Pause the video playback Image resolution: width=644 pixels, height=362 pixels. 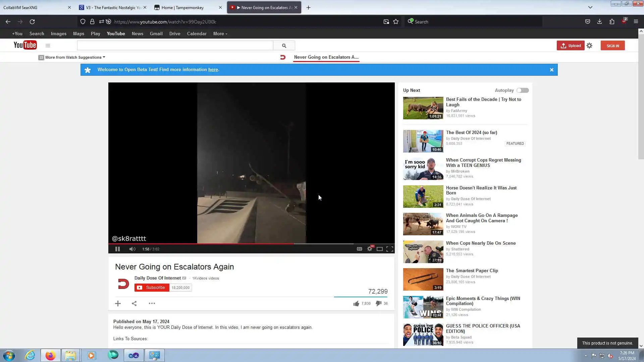[x=117, y=249]
